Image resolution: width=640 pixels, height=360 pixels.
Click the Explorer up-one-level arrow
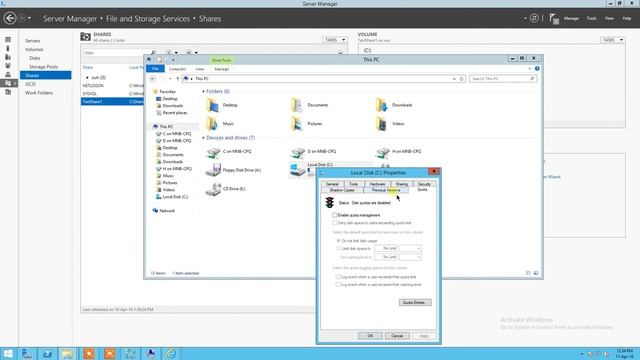(177, 79)
